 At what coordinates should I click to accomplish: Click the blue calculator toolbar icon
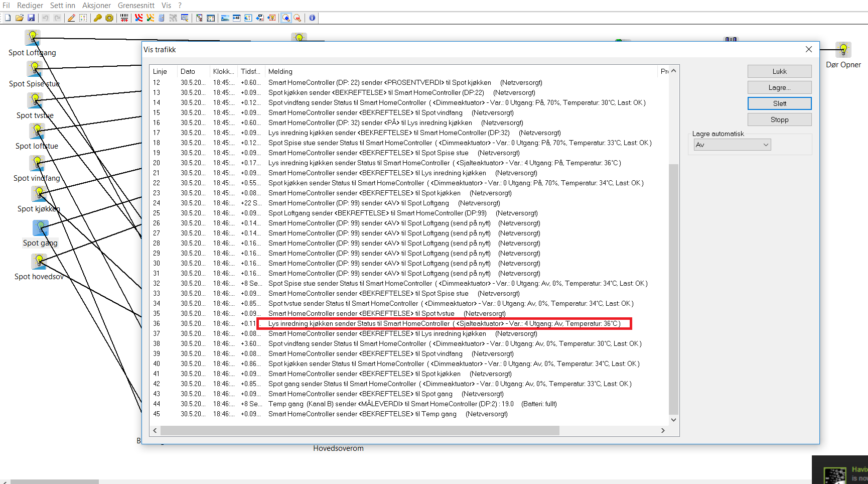[162, 18]
